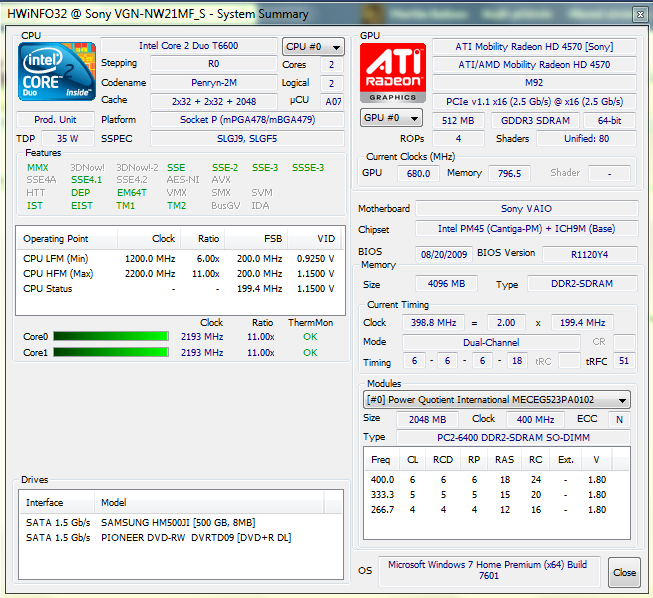Expand the memory Modules dropdown list

(x=497, y=399)
